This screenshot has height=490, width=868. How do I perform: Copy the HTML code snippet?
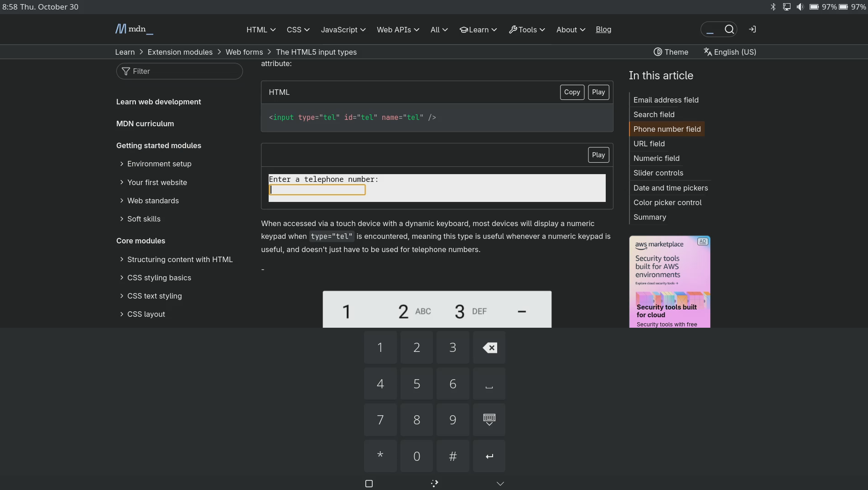572,92
